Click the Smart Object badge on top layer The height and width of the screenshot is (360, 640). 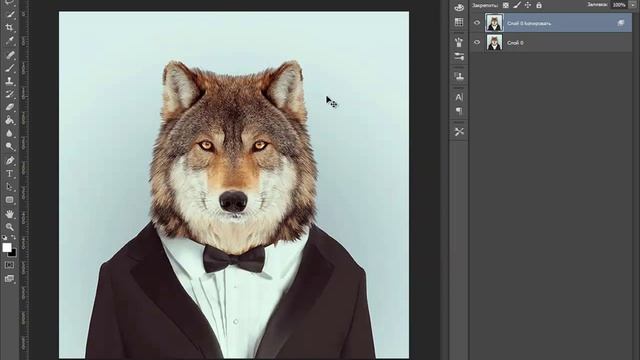click(621, 23)
